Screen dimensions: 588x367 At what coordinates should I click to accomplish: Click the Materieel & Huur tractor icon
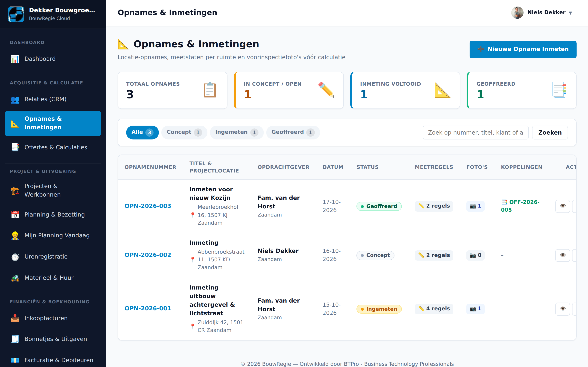pyautogui.click(x=15, y=278)
